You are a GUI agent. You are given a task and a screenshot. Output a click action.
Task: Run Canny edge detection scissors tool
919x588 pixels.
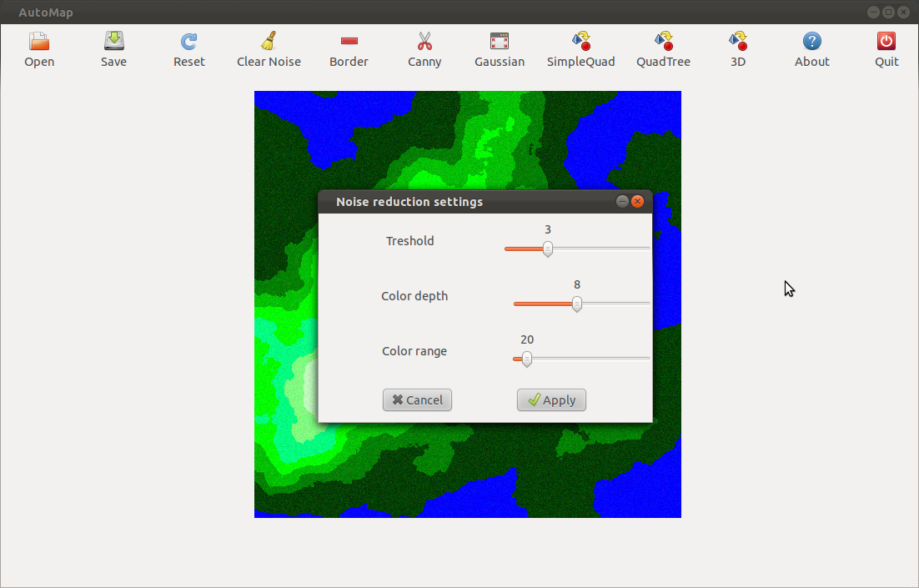click(x=424, y=42)
